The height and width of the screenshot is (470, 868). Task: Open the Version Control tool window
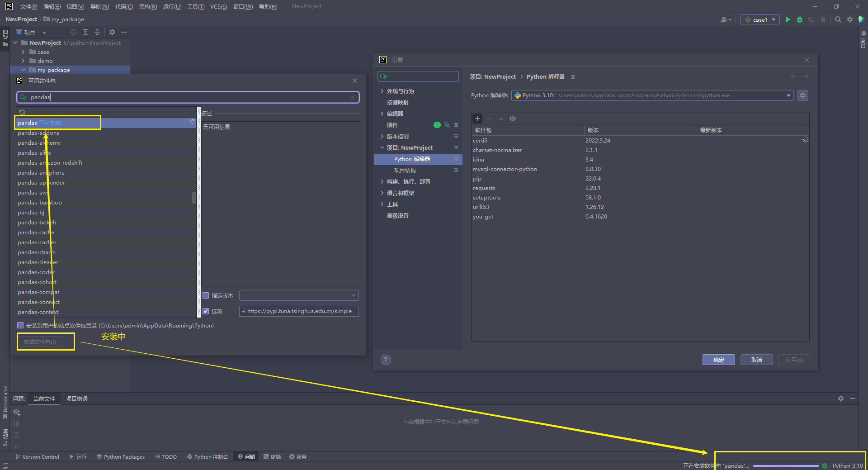37,457
